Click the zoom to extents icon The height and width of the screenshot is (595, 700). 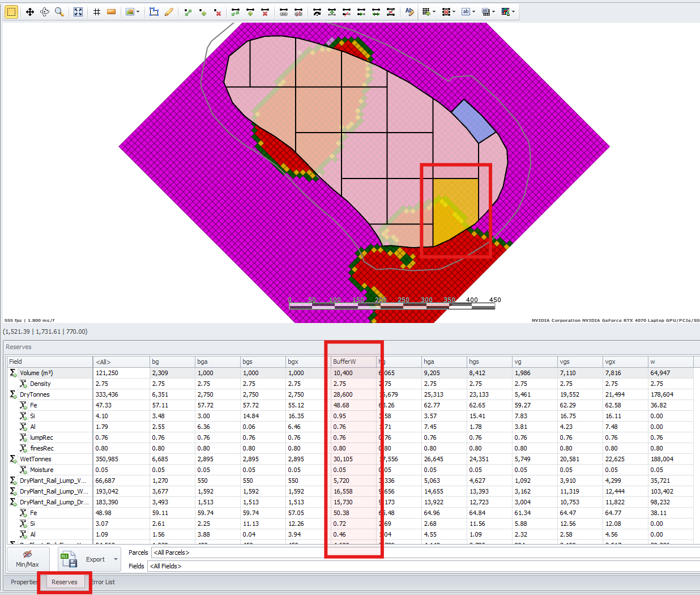tap(78, 12)
